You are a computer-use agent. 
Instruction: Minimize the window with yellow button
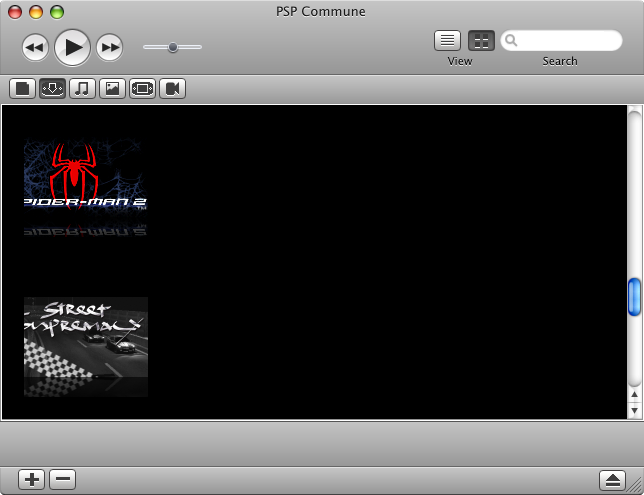click(36, 12)
